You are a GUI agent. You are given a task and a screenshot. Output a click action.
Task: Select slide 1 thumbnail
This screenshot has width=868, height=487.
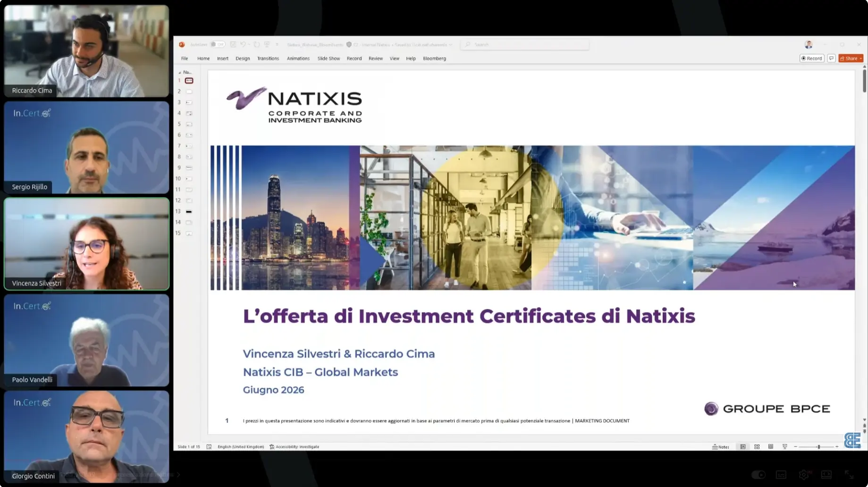pos(189,81)
